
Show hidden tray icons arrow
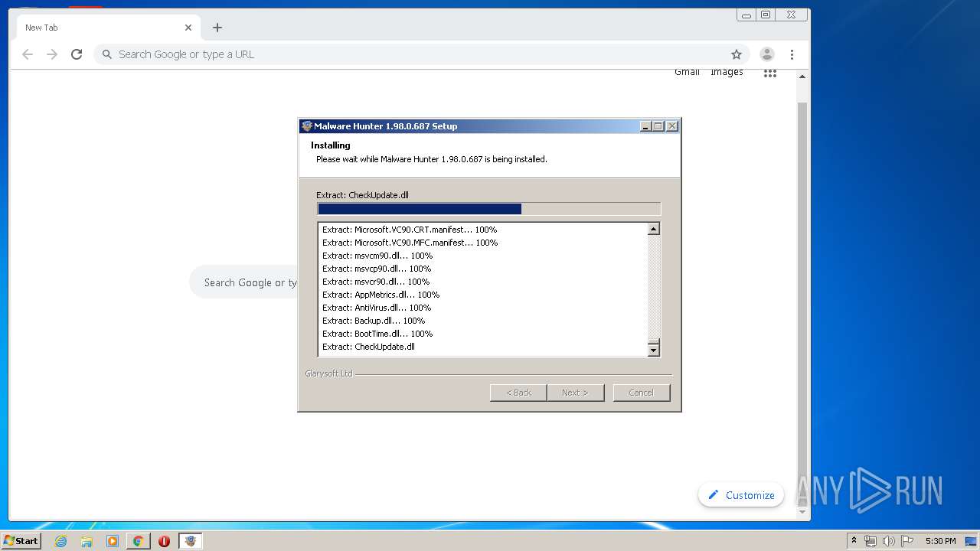coord(854,541)
